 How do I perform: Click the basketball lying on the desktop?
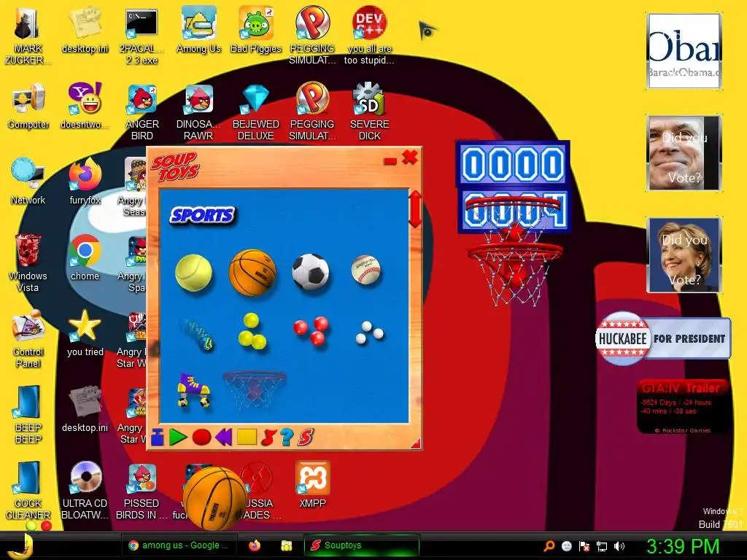[215, 498]
